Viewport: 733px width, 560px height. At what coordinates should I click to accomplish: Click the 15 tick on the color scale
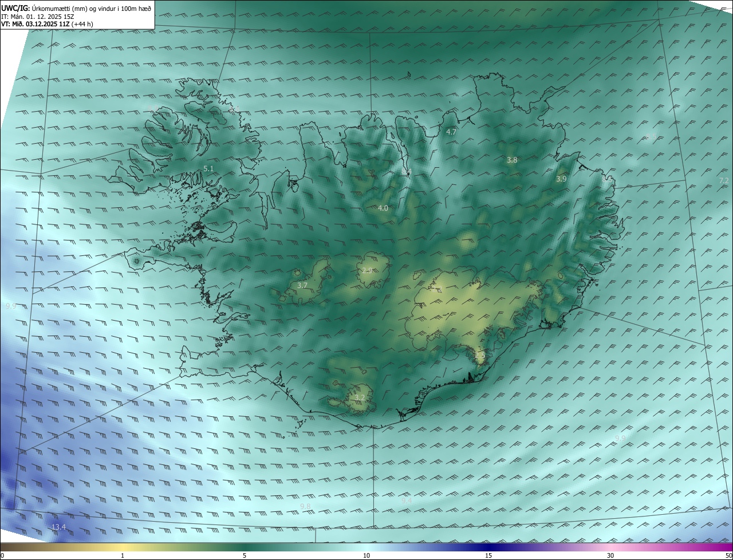(x=488, y=555)
